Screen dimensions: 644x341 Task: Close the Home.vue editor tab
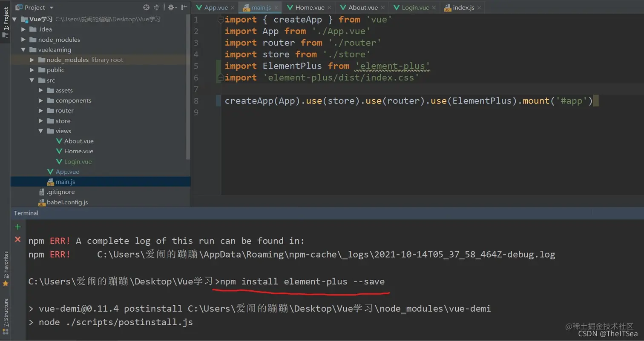point(329,8)
